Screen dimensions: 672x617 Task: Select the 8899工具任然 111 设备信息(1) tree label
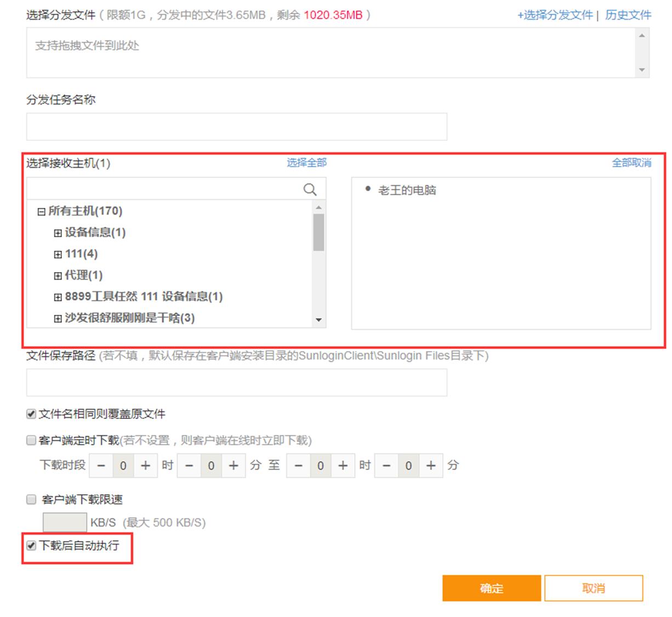pos(144,297)
